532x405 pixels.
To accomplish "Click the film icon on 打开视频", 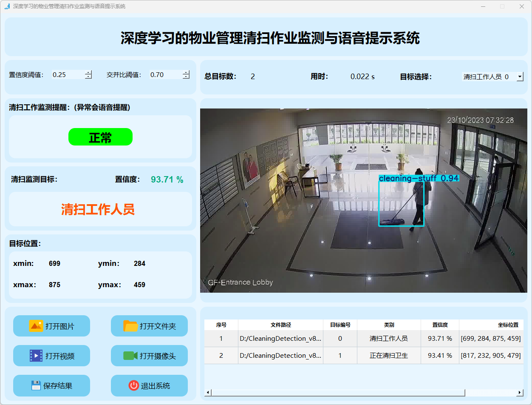I will coord(36,356).
